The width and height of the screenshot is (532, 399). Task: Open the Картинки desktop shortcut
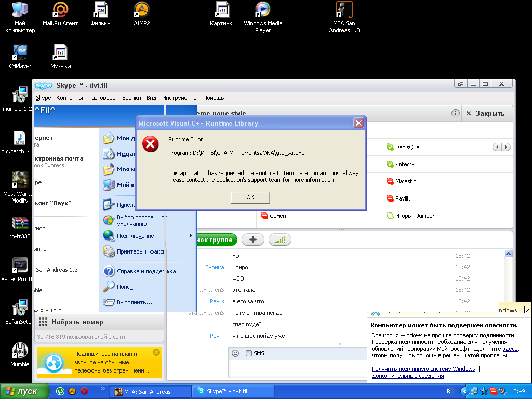click(222, 14)
